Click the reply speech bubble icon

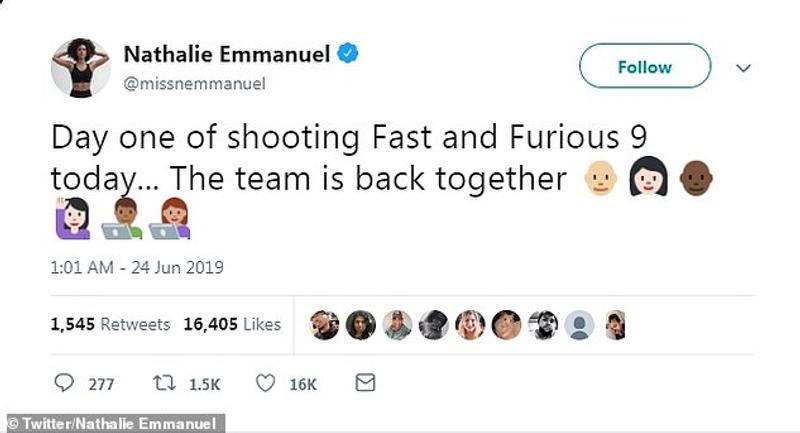64,383
